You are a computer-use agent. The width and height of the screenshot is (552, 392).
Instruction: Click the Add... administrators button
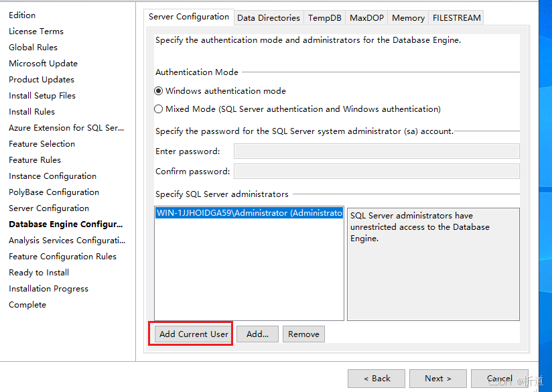257,334
